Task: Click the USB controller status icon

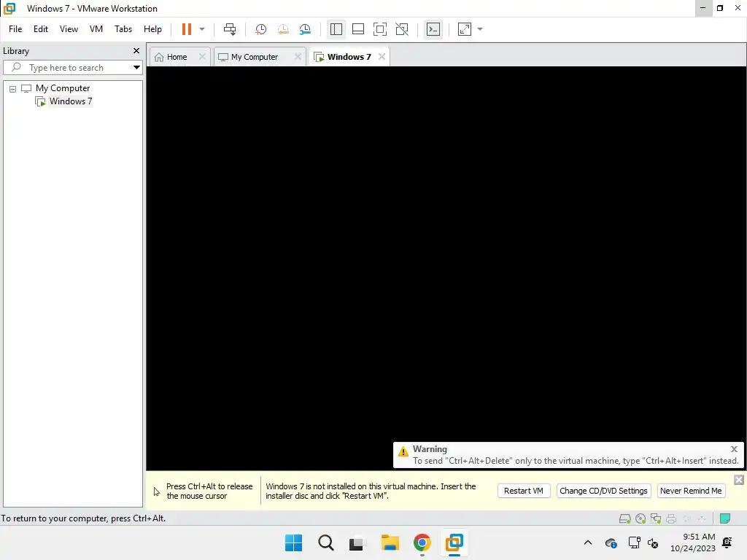Action: pos(702,518)
